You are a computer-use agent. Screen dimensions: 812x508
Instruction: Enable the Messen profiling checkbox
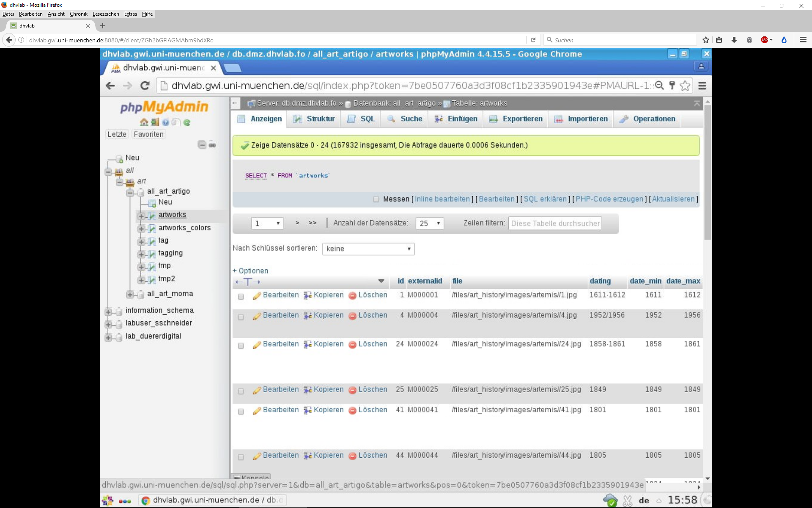pos(376,199)
